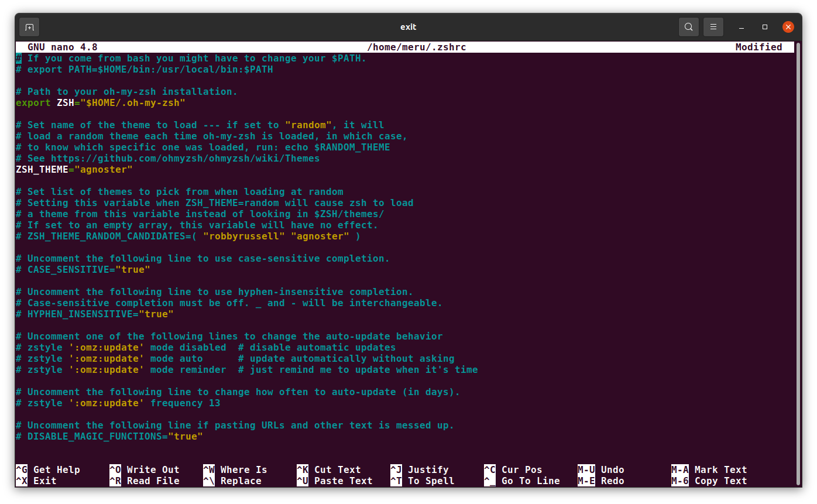
Task: Click the terminal search magnifier icon
Action: (x=689, y=27)
